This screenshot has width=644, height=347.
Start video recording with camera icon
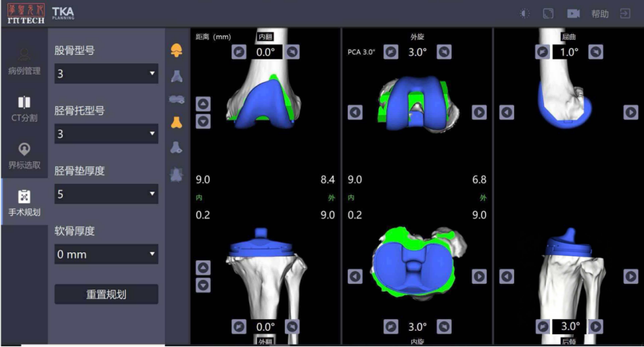click(574, 14)
